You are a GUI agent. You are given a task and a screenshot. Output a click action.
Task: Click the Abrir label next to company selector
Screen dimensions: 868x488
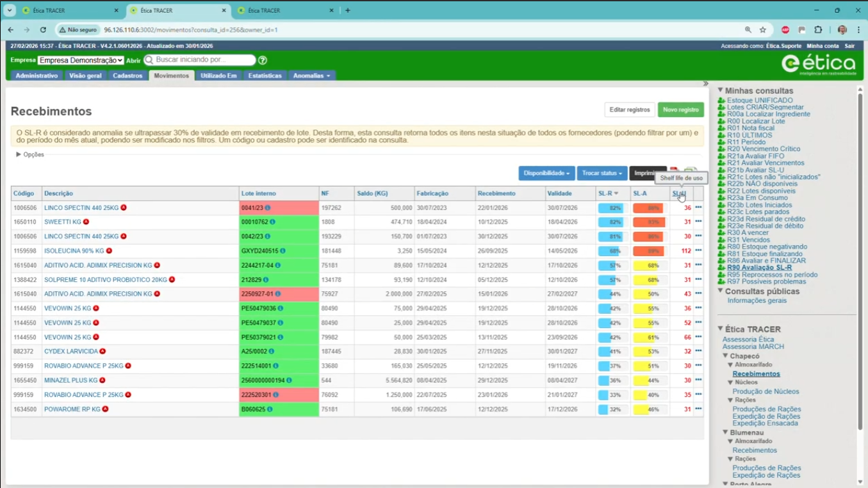pos(133,60)
